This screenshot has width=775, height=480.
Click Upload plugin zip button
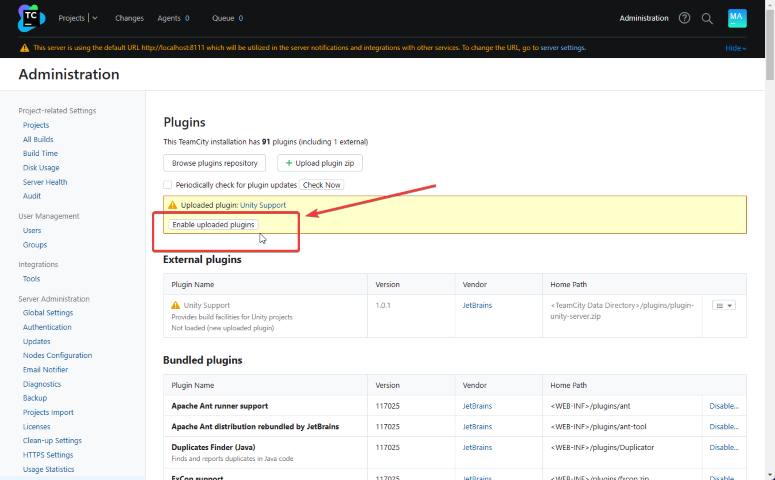coord(319,163)
